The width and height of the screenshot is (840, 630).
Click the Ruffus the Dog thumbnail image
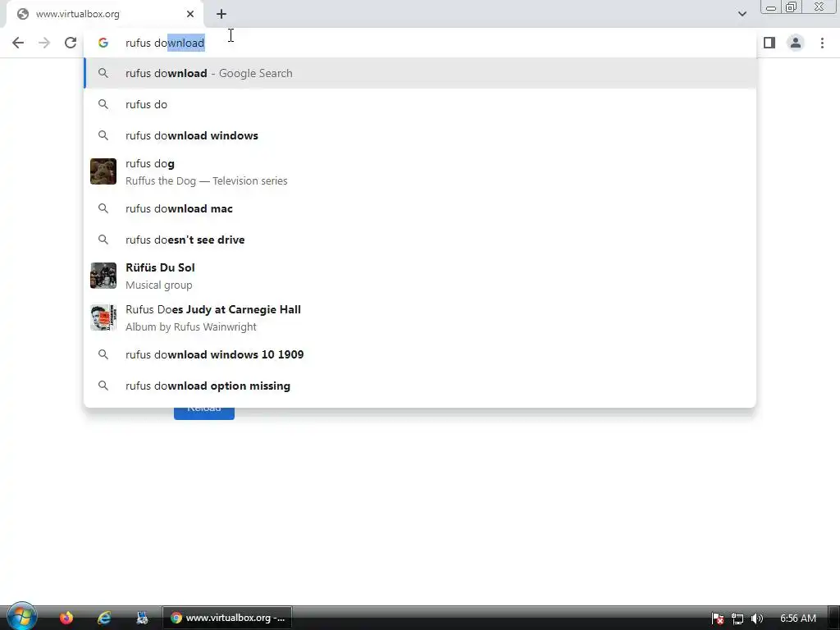[x=103, y=171]
